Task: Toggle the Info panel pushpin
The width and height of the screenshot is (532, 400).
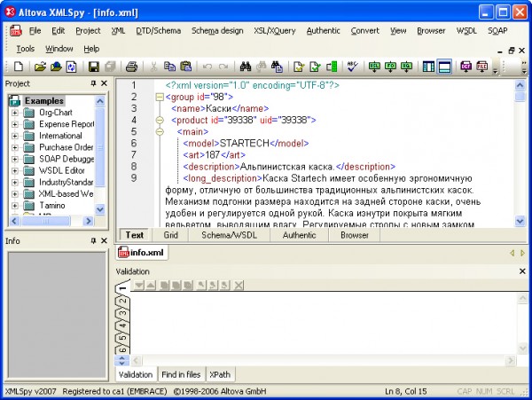Action: [x=93, y=240]
